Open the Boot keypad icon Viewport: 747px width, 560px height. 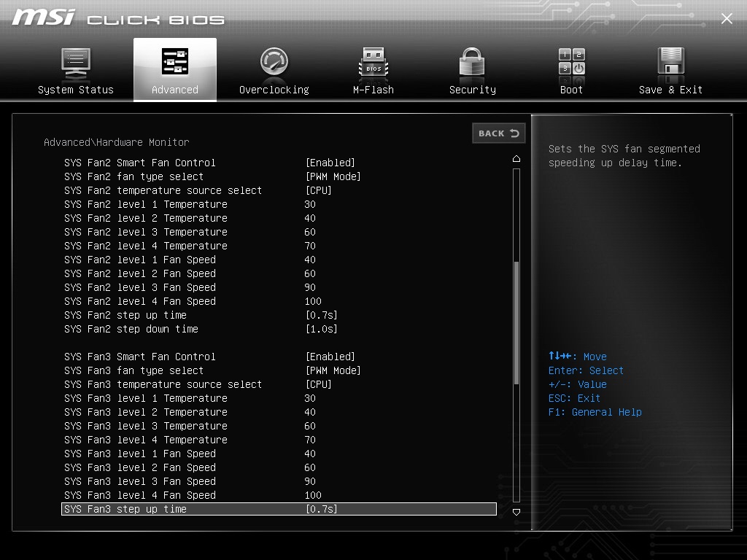point(572,61)
